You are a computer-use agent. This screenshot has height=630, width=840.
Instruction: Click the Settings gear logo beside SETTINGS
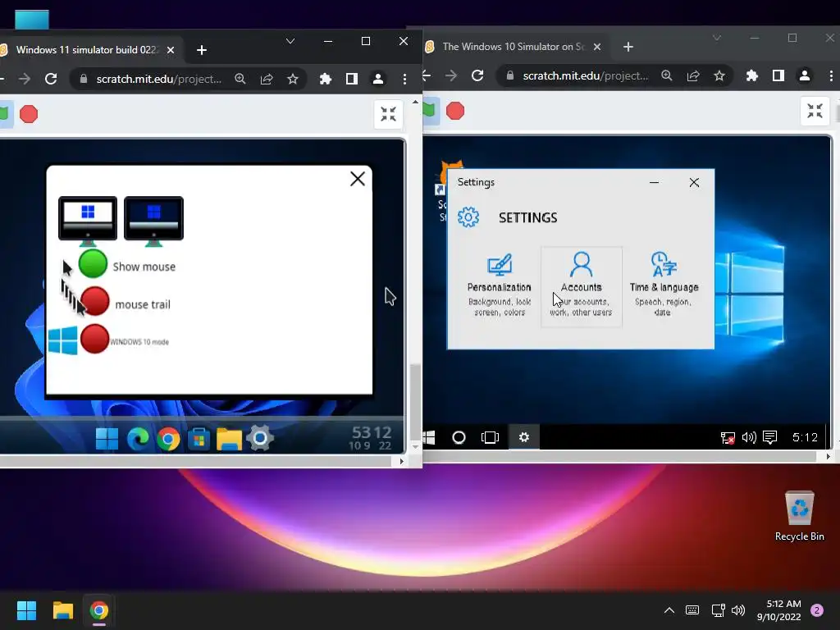468,217
